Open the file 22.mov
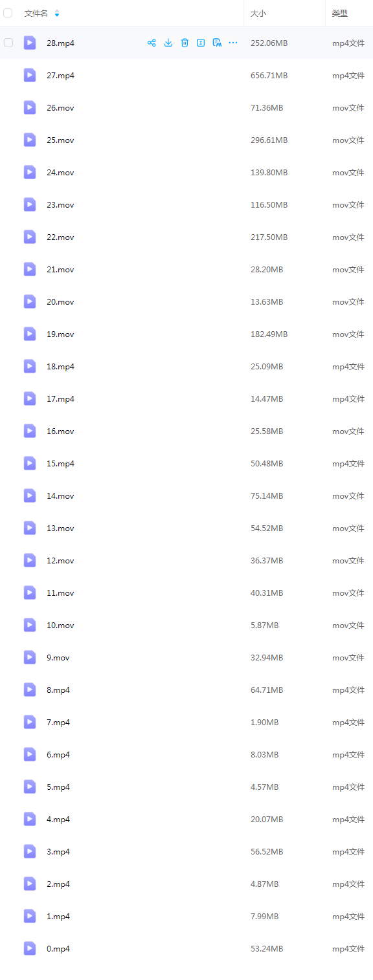This screenshot has width=373, height=980. tap(60, 237)
